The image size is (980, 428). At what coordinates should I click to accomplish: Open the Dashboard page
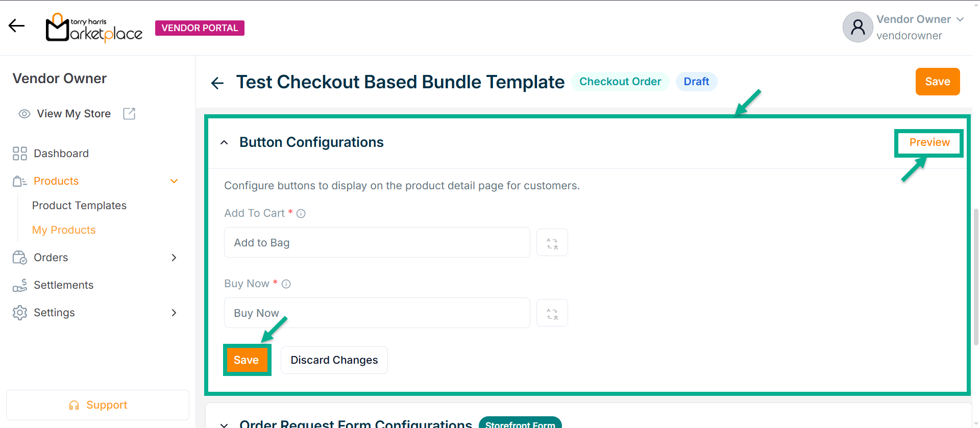61,154
